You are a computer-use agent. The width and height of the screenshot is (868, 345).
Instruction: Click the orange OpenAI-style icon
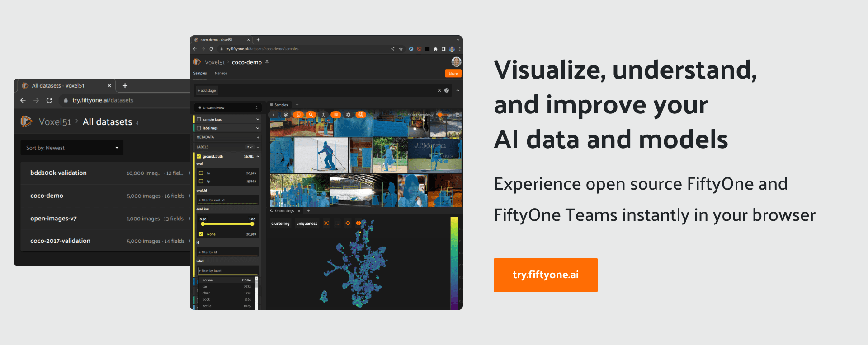coord(361,115)
